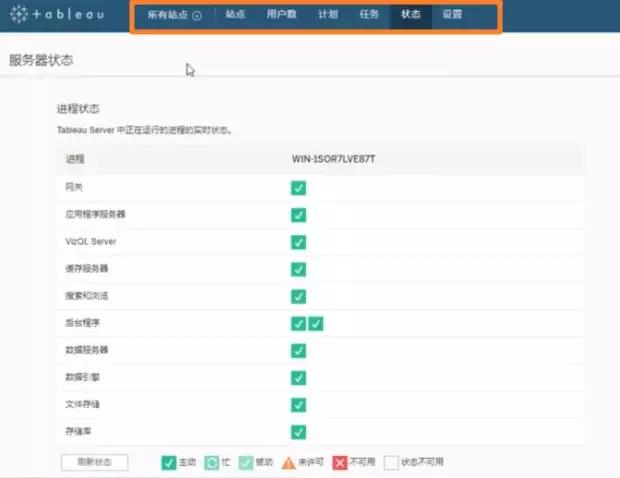620x478 pixels.
Task: Click the active 状态 tab
Action: click(x=410, y=16)
